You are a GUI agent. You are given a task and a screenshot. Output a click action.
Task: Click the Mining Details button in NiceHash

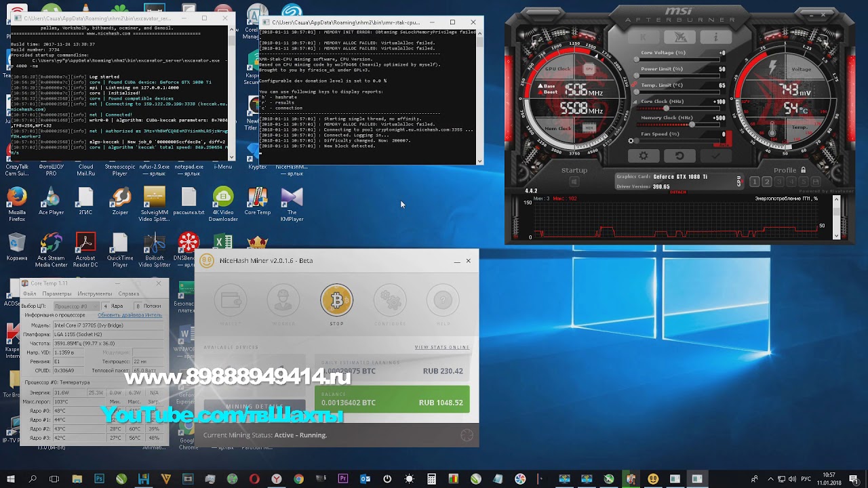pos(254,407)
